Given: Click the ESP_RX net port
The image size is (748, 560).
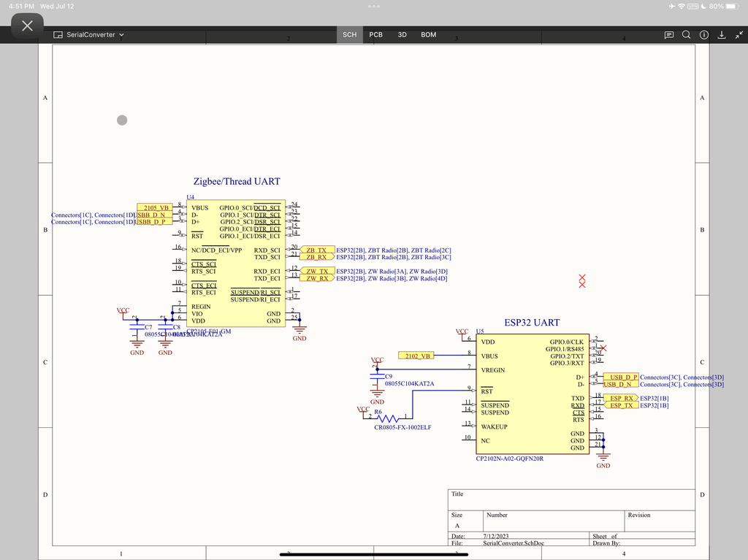Looking at the screenshot, I should (621, 398).
